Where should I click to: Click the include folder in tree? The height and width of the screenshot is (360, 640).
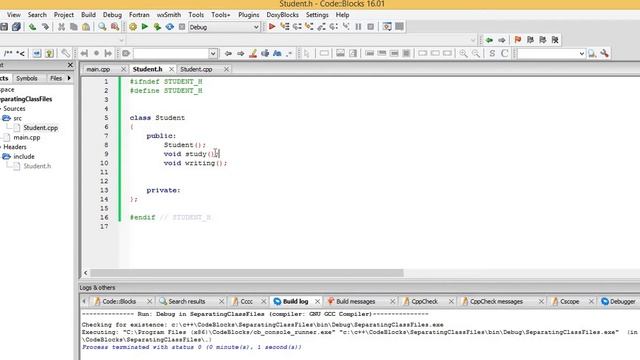[24, 156]
